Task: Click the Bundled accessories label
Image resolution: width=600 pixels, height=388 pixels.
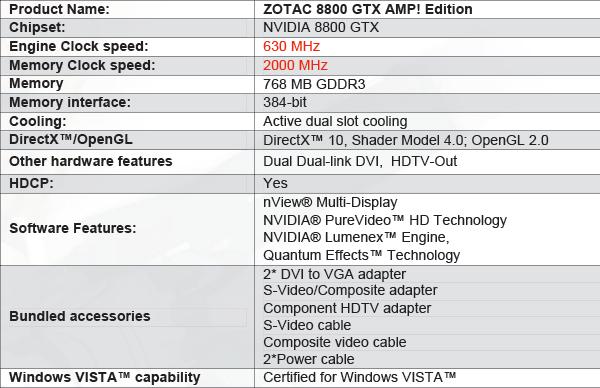Action: 80,316
